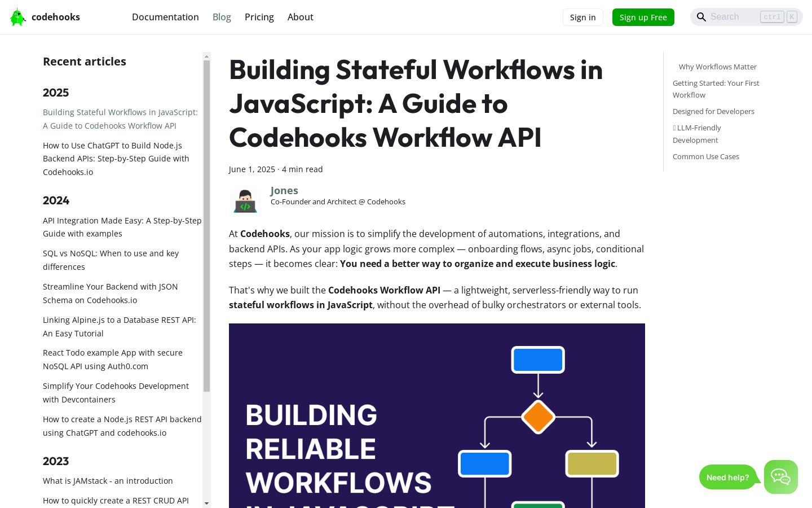The width and height of the screenshot is (812, 508).
Task: Click the search magnifier icon
Action: (x=701, y=17)
